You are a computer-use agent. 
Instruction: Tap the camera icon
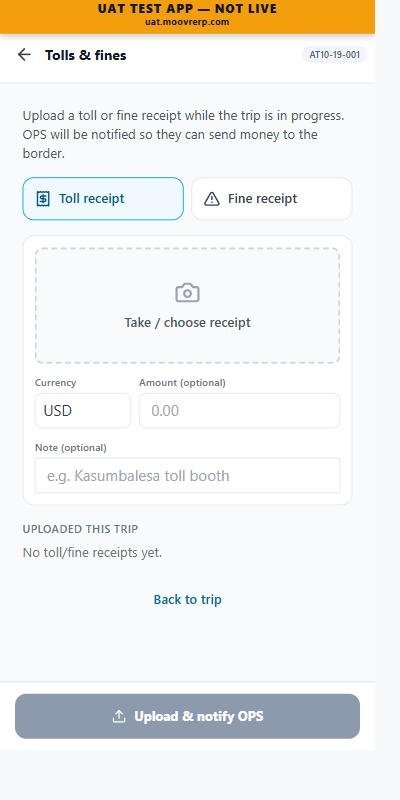point(187,293)
